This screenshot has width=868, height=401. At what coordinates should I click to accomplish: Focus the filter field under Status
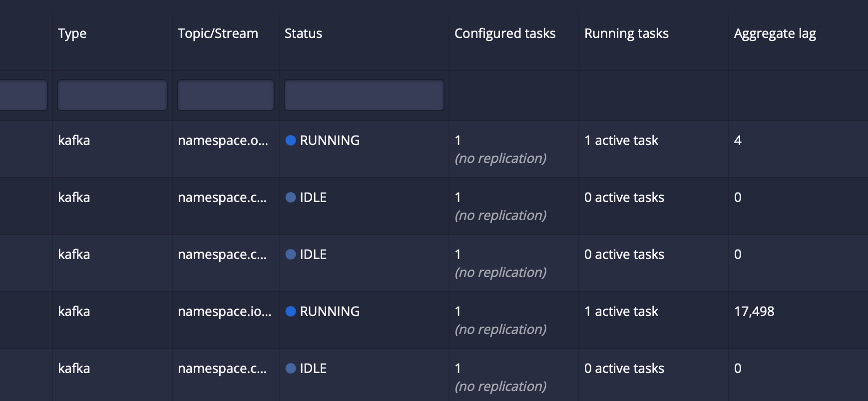coord(364,95)
